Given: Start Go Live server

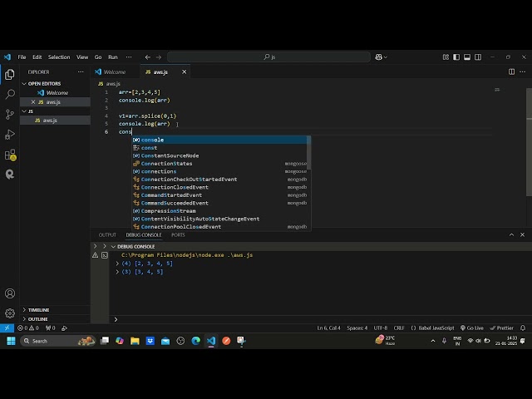Looking at the screenshot, I should tap(472, 328).
